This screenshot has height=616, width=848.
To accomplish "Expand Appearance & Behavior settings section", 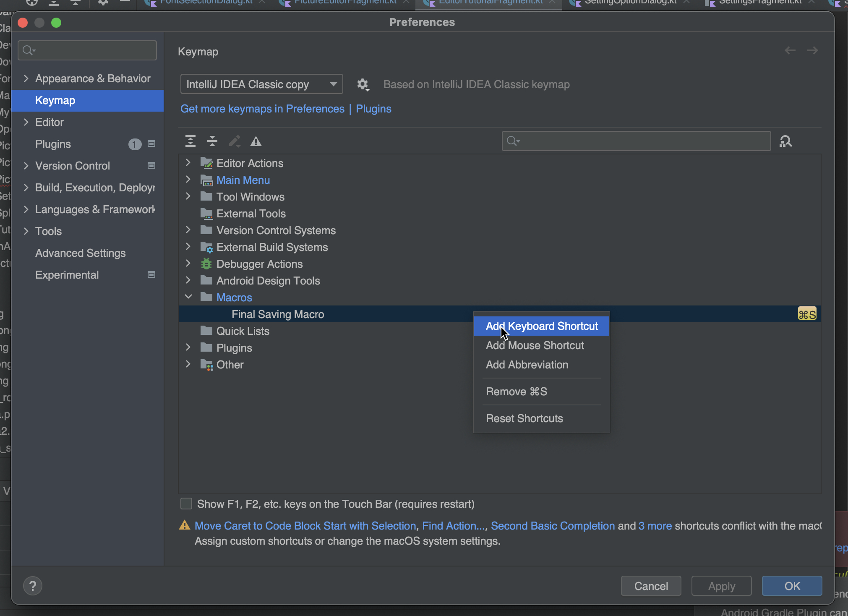I will pos(26,78).
